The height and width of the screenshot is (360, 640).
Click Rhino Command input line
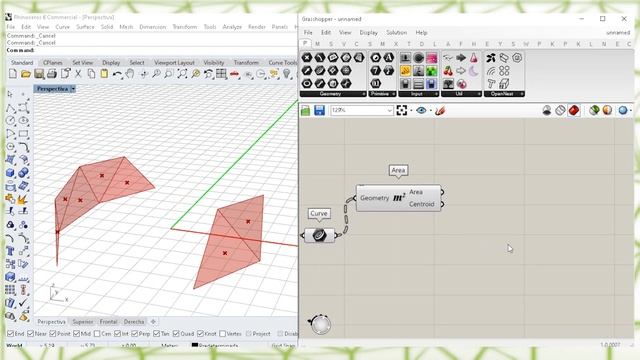pyautogui.click(x=152, y=50)
